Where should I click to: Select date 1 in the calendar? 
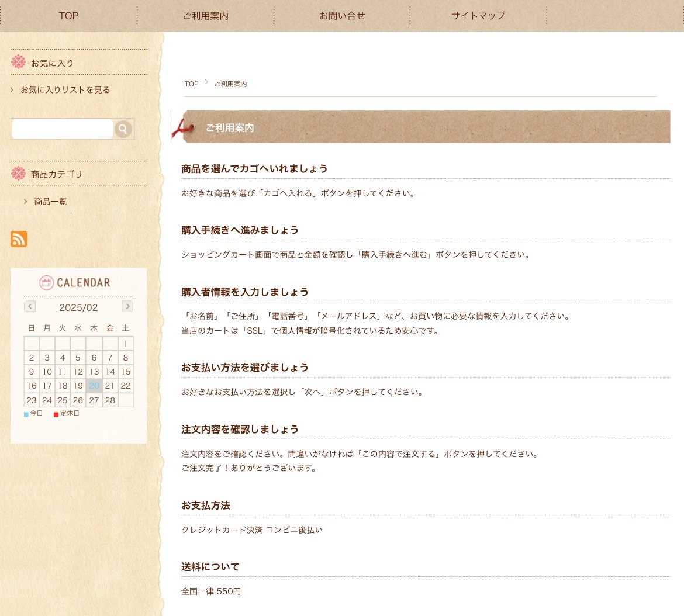(x=125, y=344)
